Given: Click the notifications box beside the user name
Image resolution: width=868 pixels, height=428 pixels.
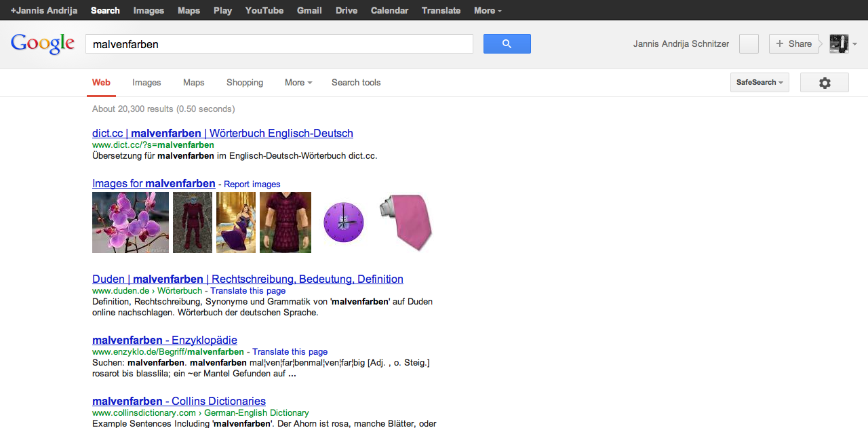Looking at the screenshot, I should [749, 43].
